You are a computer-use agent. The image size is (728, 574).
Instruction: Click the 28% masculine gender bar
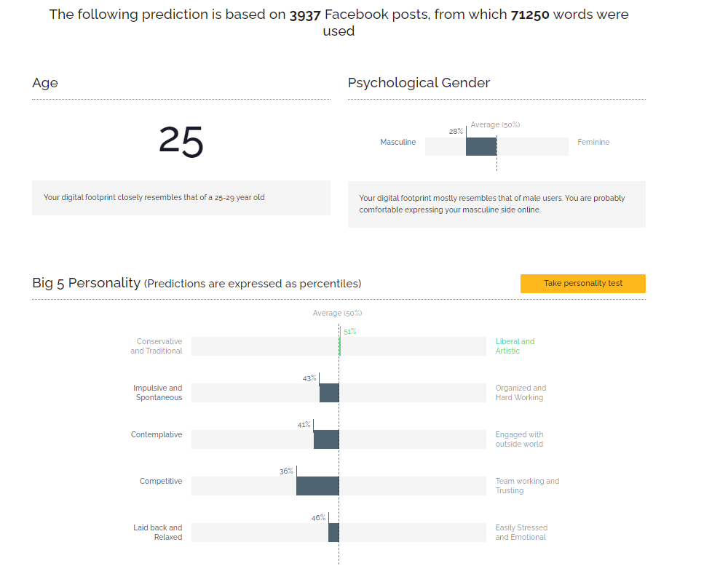481,146
